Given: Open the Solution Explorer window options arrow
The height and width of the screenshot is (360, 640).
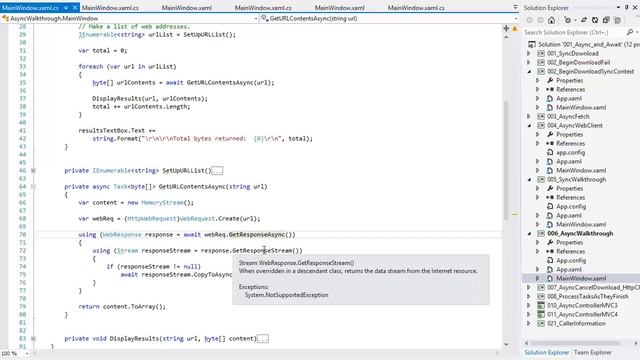Looking at the screenshot, I should point(618,7).
